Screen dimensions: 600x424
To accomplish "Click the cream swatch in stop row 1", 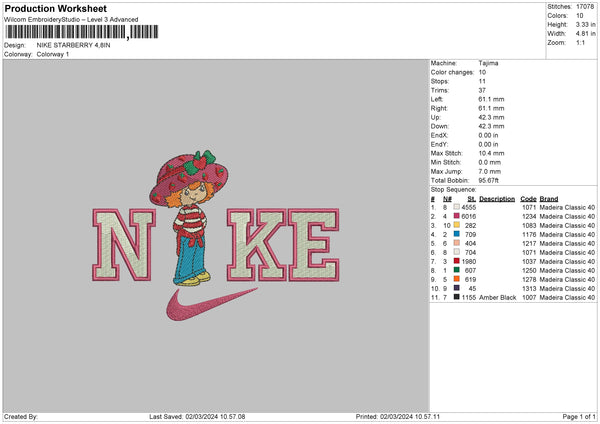I will click(x=457, y=207).
